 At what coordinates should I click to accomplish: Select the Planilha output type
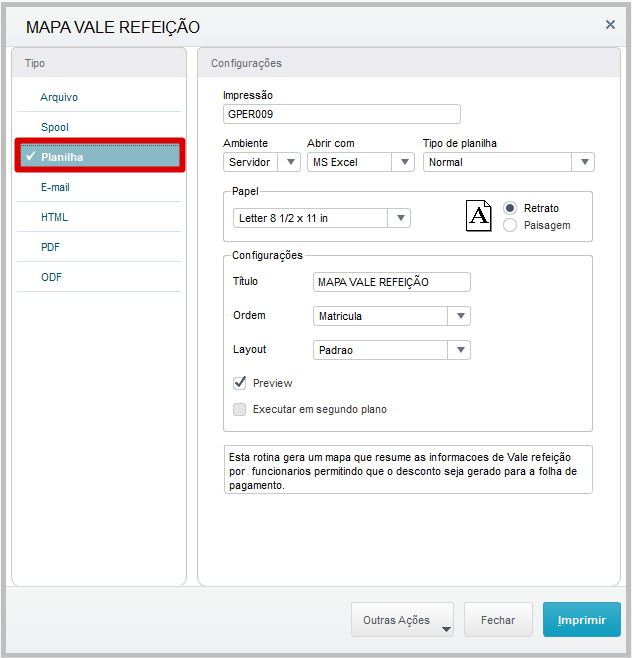(100, 157)
